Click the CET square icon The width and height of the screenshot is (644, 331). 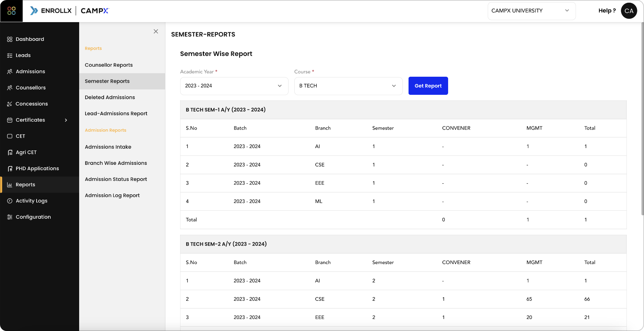[x=10, y=136]
